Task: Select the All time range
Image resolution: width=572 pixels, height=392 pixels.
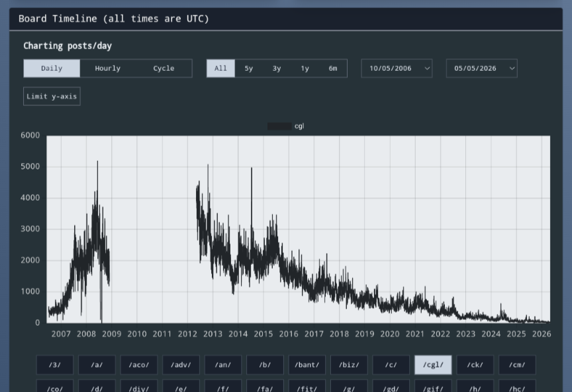Action: (220, 68)
